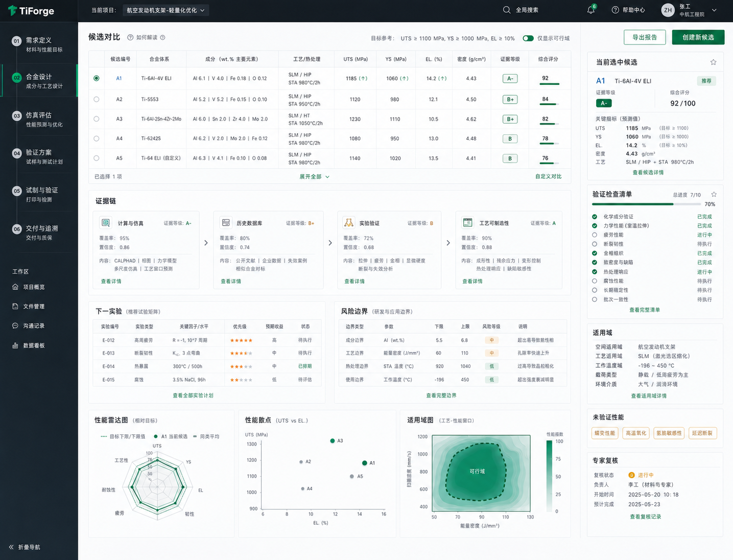Click the 计算与仿真 card icon
733x560 pixels.
tap(106, 223)
